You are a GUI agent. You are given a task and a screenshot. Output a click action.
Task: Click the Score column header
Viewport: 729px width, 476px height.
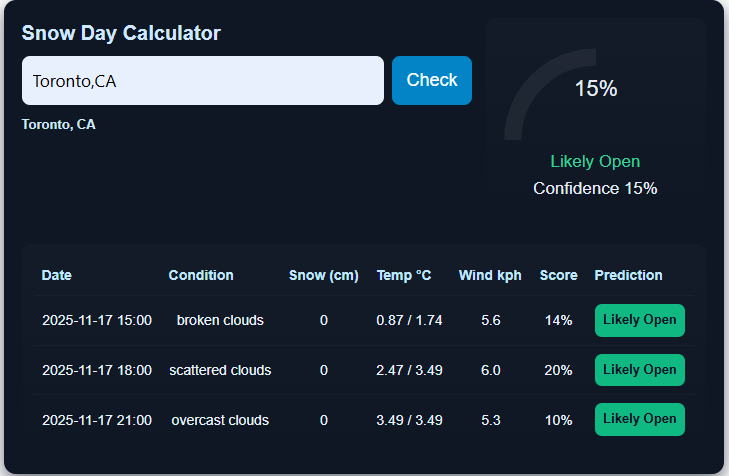(558, 275)
